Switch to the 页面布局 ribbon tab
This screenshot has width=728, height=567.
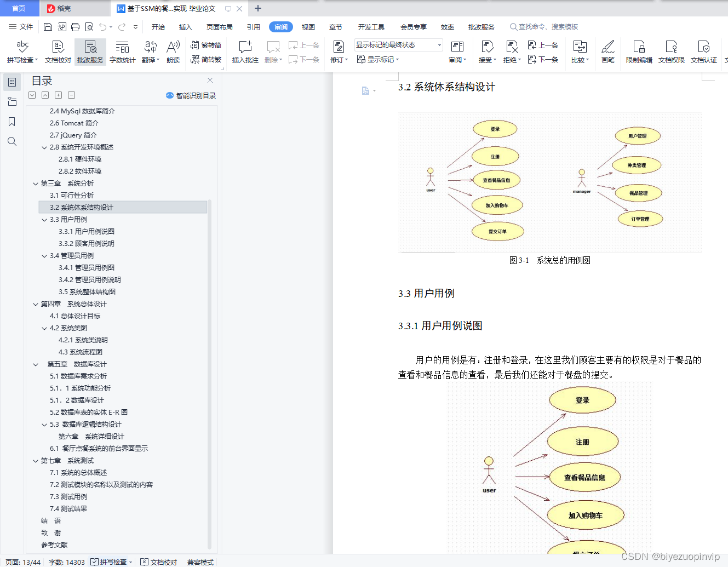tap(220, 27)
